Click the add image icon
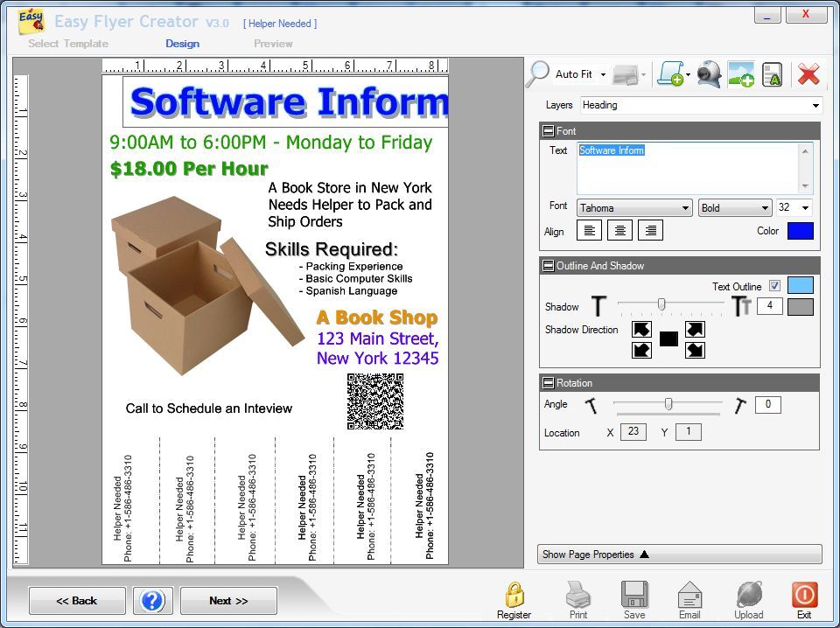This screenshot has width=840, height=628. [x=743, y=74]
